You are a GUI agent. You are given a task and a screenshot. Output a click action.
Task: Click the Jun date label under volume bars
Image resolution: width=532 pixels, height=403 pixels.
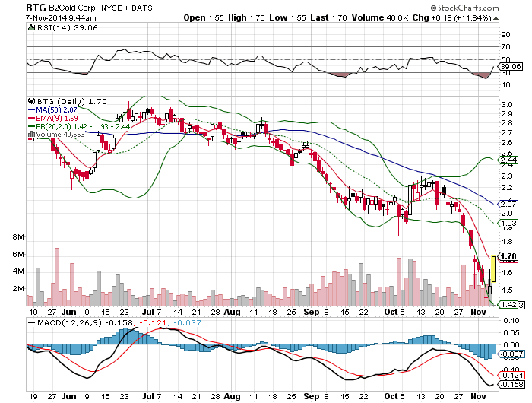[69, 312]
